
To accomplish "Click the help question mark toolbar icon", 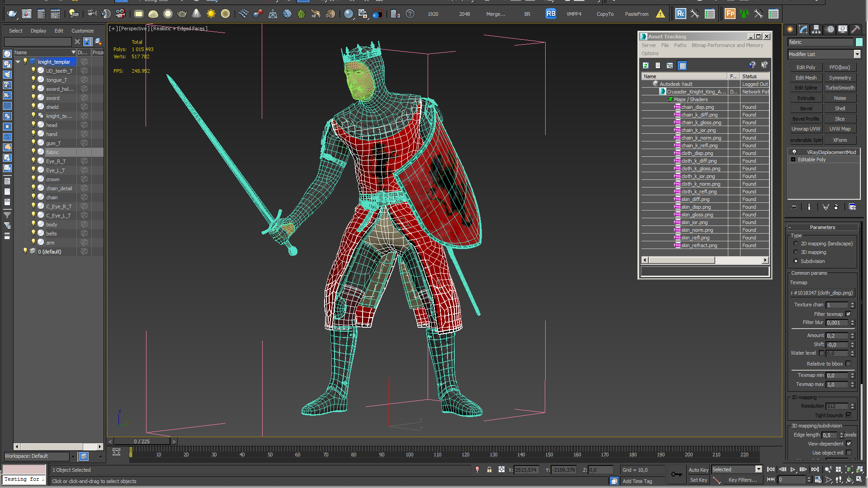I will pos(410,14).
